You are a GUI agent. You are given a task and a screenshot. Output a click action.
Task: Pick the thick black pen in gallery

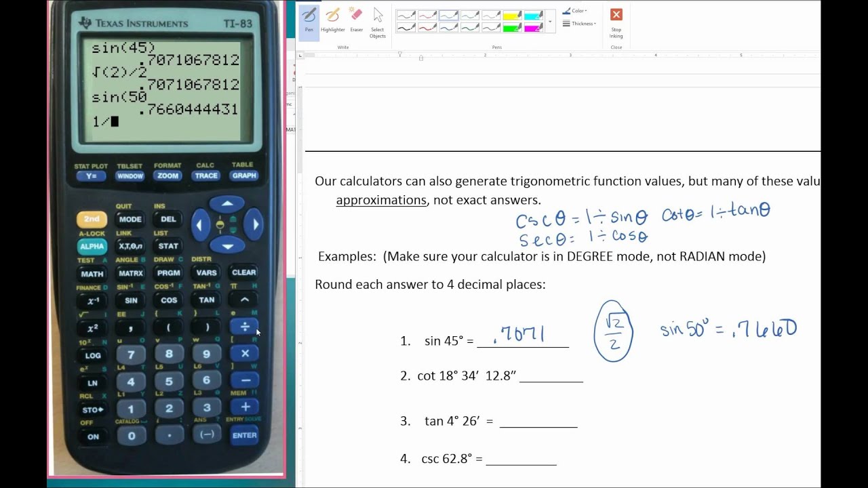[x=406, y=28]
